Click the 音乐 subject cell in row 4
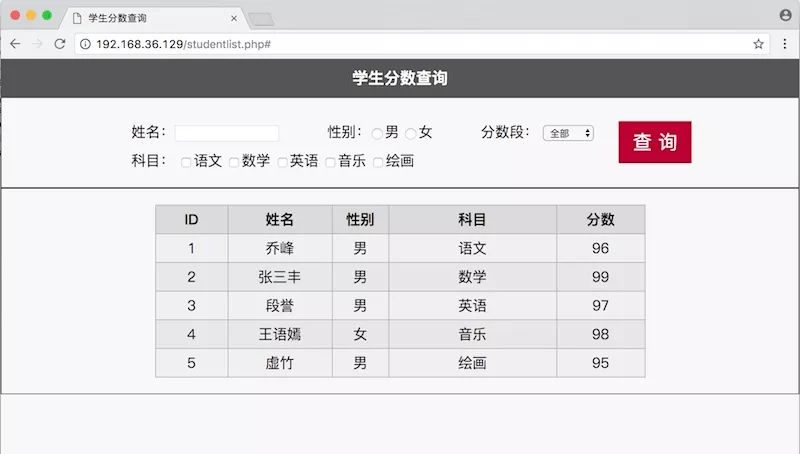The height and width of the screenshot is (454, 800). 472,334
